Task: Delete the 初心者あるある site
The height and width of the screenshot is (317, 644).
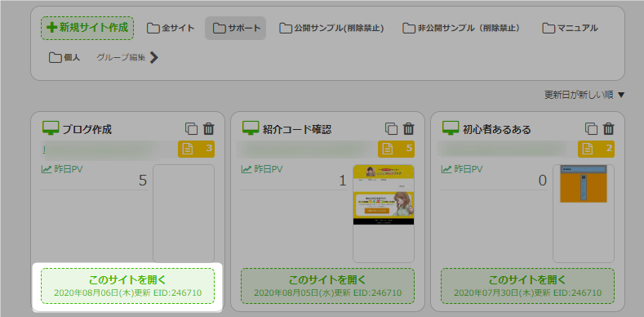Action: pos(609,129)
